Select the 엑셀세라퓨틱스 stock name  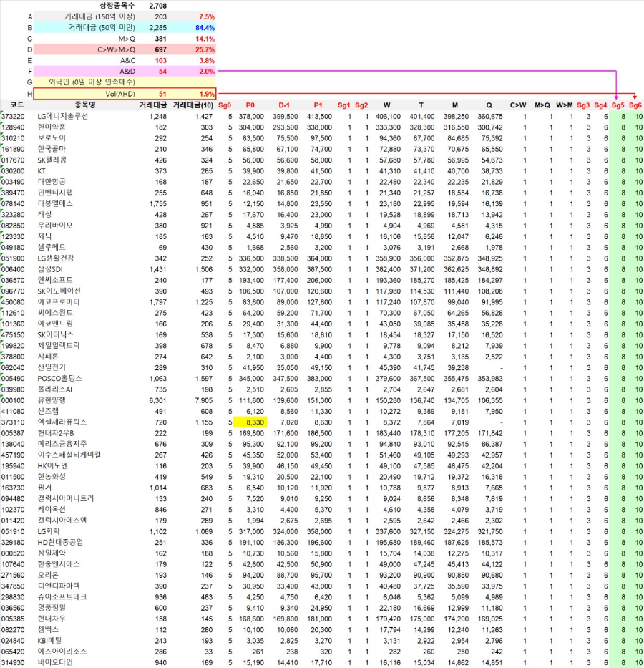[x=62, y=422]
